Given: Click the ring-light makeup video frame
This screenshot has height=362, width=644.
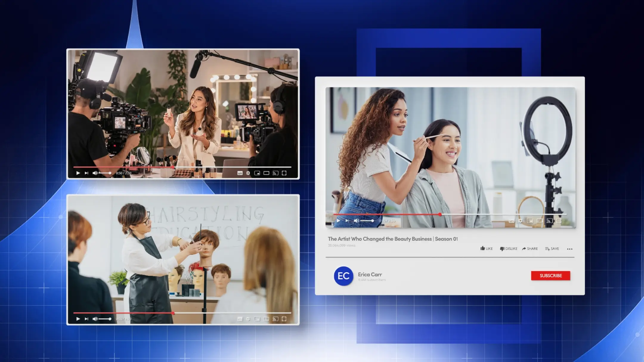Looking at the screenshot, I should [451, 157].
